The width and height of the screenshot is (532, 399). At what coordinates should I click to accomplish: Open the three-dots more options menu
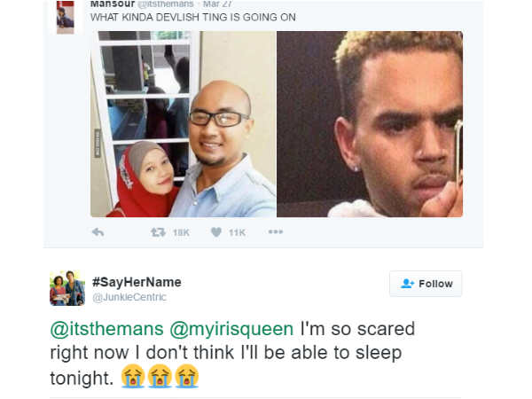275,231
